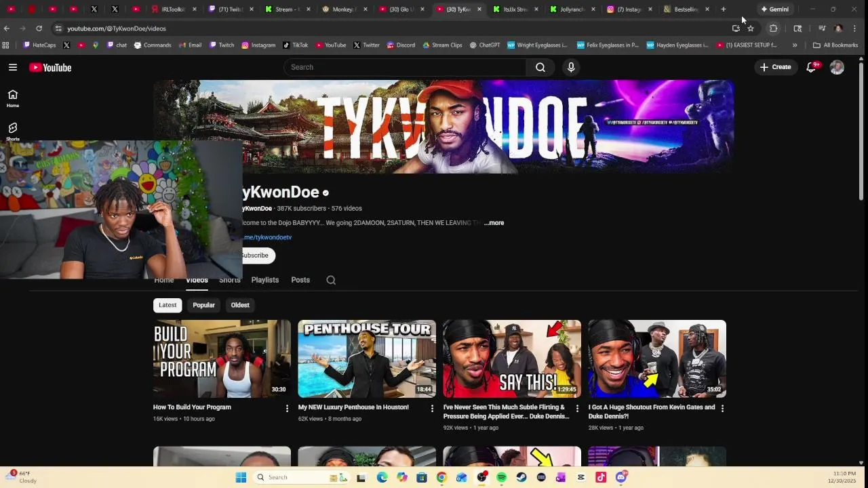This screenshot has width=868, height=488.
Task: Open options for Luxury Penthouse video
Action: click(432, 408)
